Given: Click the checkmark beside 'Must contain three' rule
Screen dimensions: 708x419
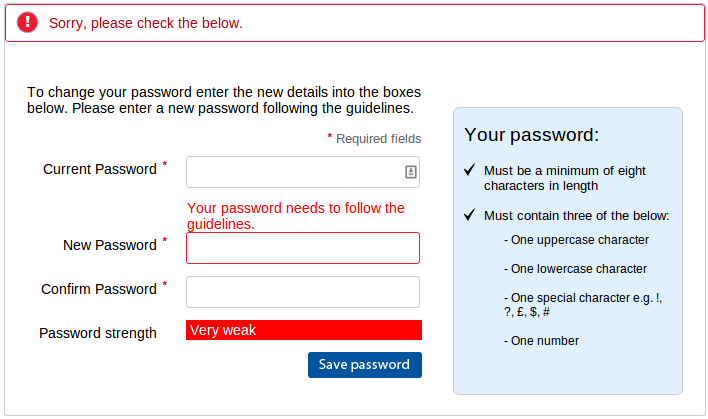Looking at the screenshot, I should pyautogui.click(x=470, y=215).
